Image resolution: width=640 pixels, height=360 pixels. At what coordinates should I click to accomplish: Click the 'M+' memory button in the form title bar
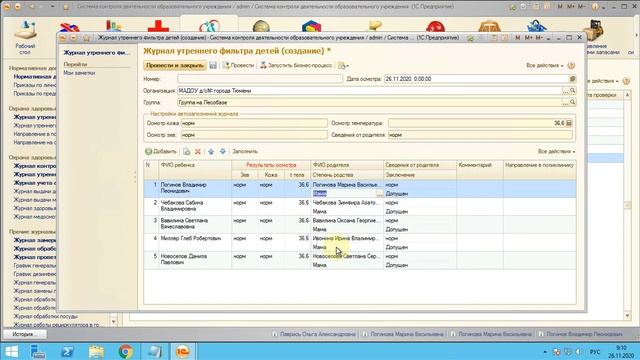pyautogui.click(x=529, y=38)
